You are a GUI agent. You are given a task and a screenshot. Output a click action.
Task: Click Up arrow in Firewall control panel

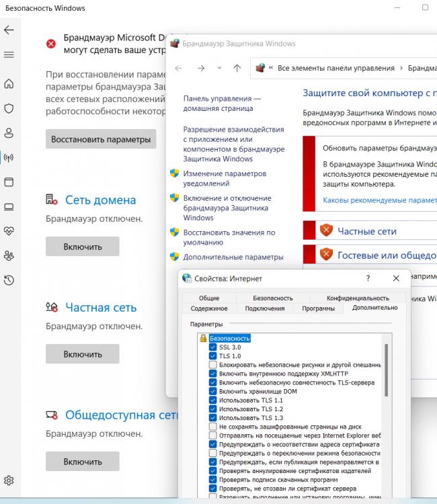pyautogui.click(x=237, y=68)
